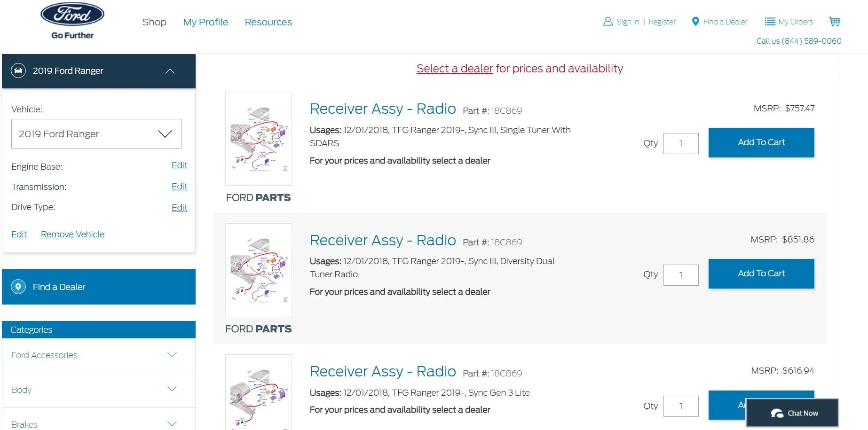Click the Qty field for Single Tuner With SDARS radio
This screenshot has height=430, width=868.
(x=681, y=144)
